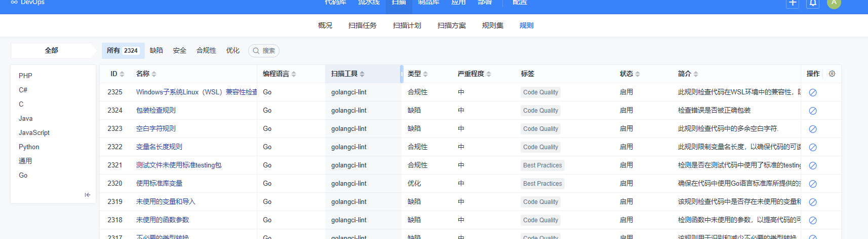Image resolution: width=868 pixels, height=239 pixels.
Task: Collapse the language sidebar panel
Action: click(88, 195)
